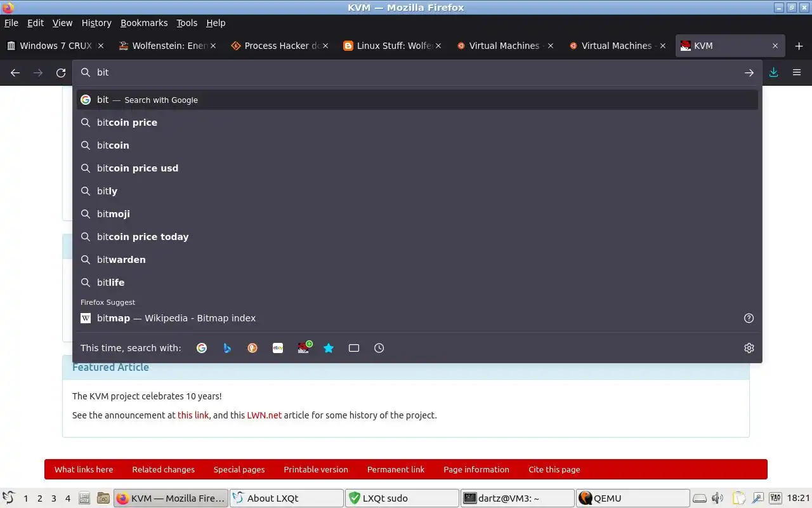812x508 pixels.
Task: Choose 'bitly' suggestion
Action: [417, 191]
